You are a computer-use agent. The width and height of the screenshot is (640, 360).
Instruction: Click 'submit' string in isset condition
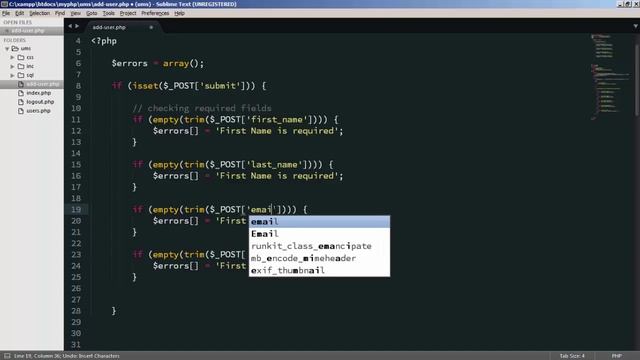point(220,86)
